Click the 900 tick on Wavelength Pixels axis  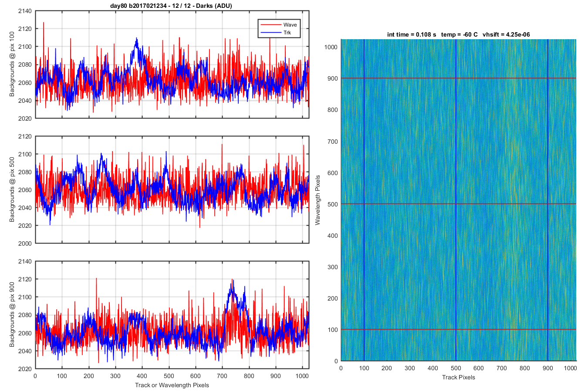pyautogui.click(x=333, y=78)
